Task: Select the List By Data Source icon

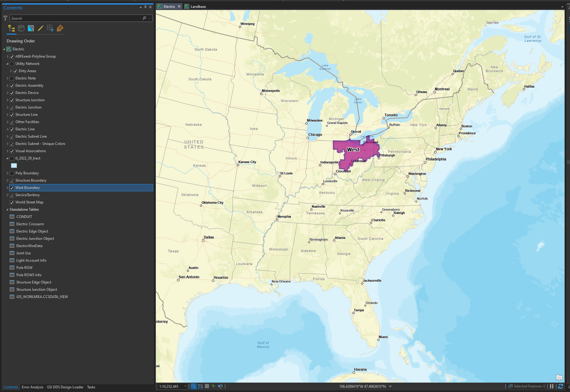Action: [x=21, y=28]
